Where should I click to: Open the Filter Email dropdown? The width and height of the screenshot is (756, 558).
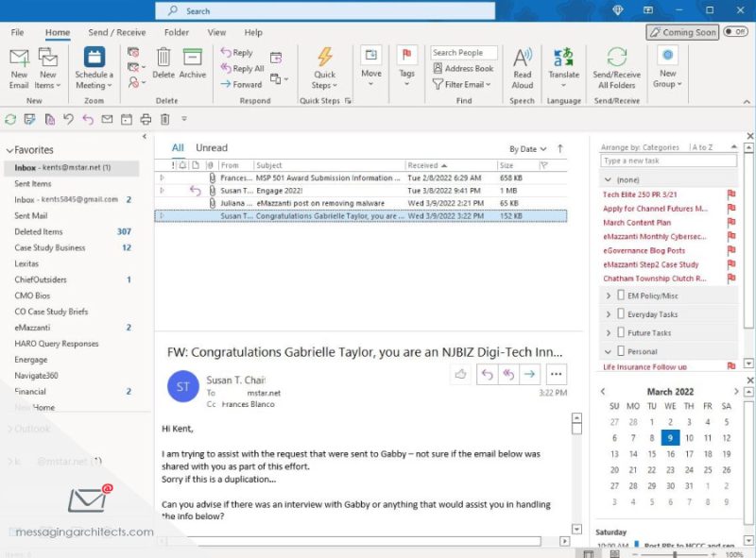463,84
